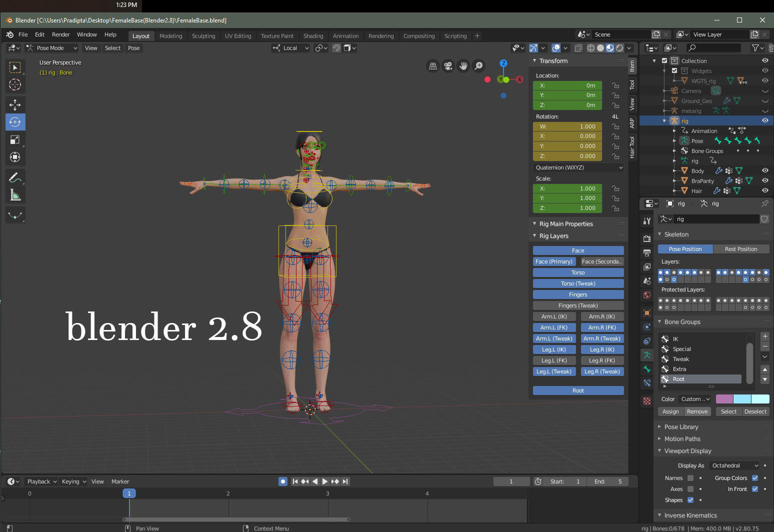Open the ARP sidebar tab

point(632,122)
